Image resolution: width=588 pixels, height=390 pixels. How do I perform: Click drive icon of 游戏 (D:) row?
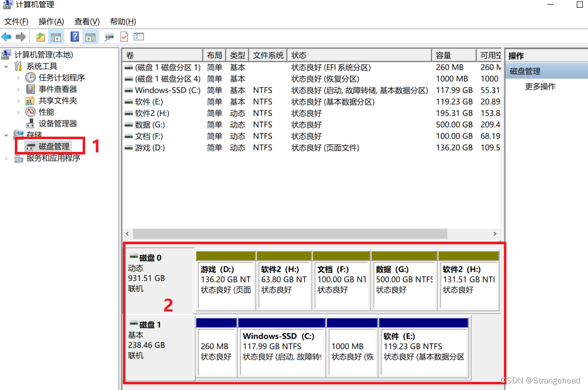[129, 148]
